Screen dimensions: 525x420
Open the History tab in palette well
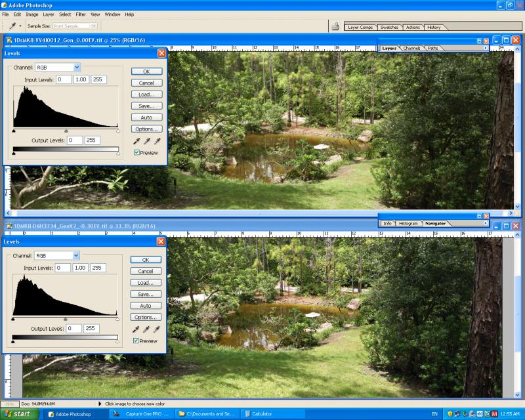pyautogui.click(x=434, y=27)
